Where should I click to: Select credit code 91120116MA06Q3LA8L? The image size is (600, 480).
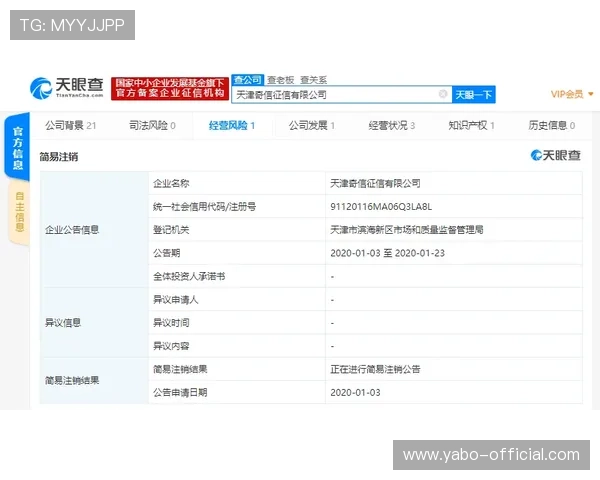381,207
